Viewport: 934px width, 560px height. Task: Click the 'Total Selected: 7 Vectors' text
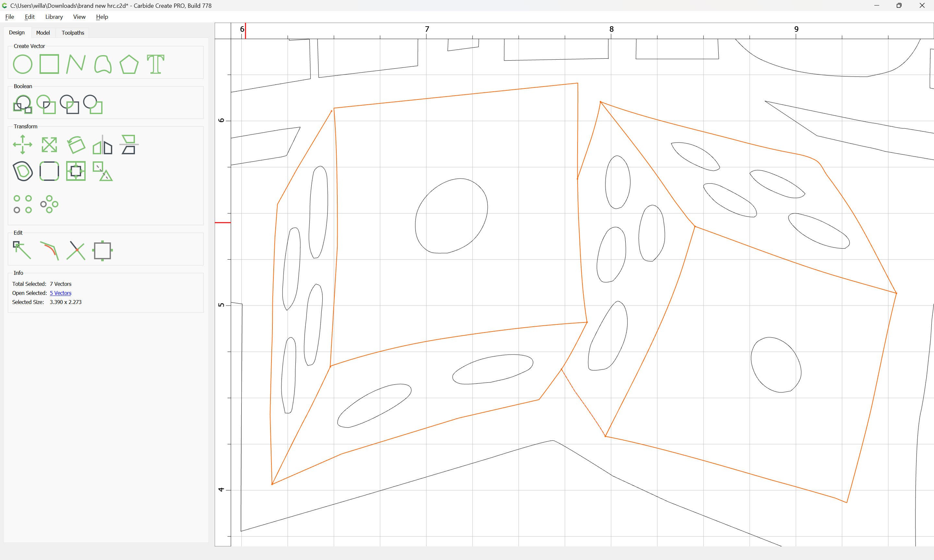[42, 284]
